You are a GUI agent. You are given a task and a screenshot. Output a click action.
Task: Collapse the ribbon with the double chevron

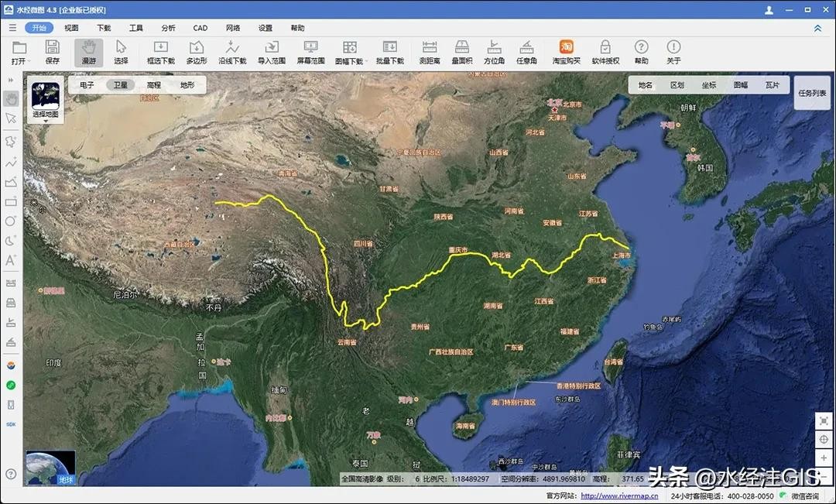pyautogui.click(x=817, y=28)
